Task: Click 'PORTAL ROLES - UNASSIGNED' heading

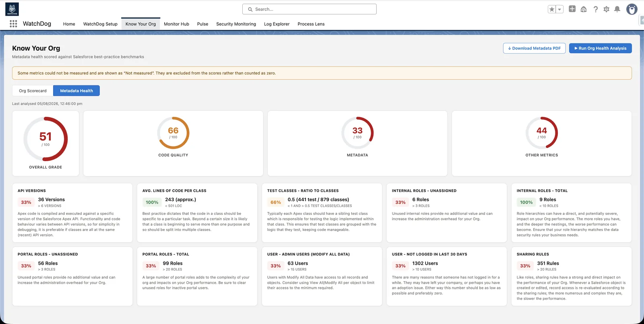Action: 48,254
